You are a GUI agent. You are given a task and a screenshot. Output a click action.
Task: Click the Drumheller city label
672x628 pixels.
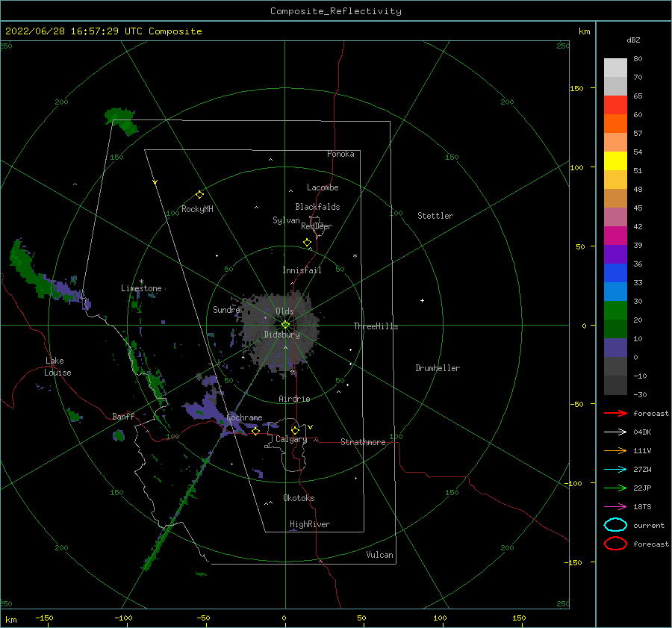point(438,368)
